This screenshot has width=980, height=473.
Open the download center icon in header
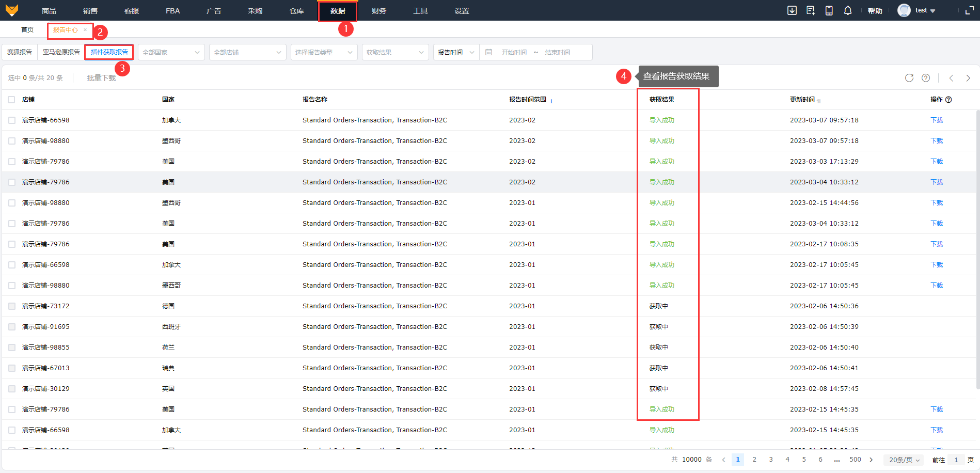pyautogui.click(x=792, y=11)
